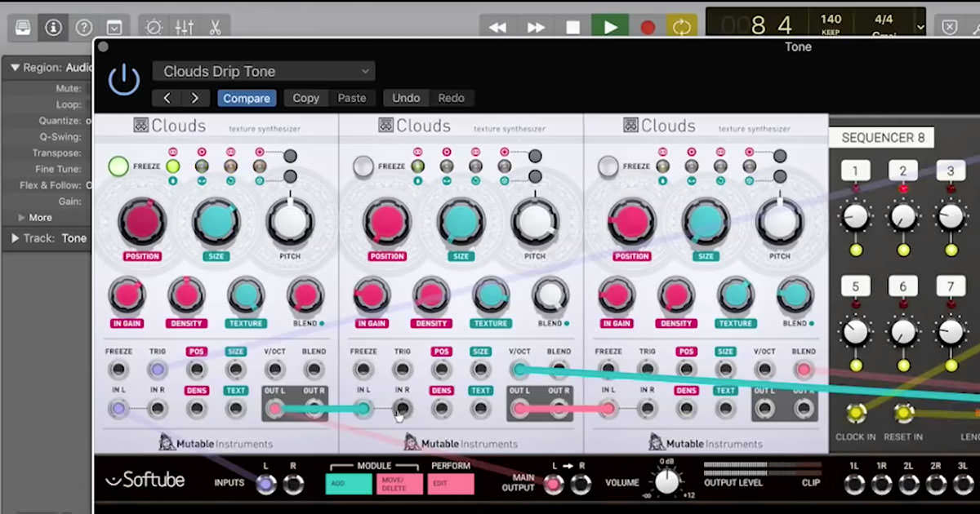The height and width of the screenshot is (514, 980).
Task: Toggle step 5 button on Sequencer 8
Action: [855, 286]
